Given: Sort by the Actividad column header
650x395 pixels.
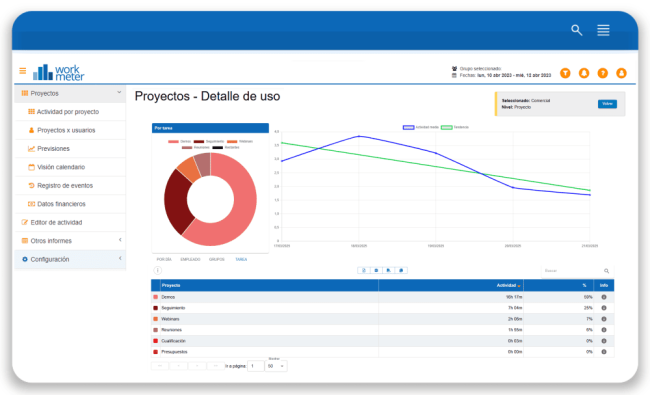Looking at the screenshot, I should coord(508,285).
